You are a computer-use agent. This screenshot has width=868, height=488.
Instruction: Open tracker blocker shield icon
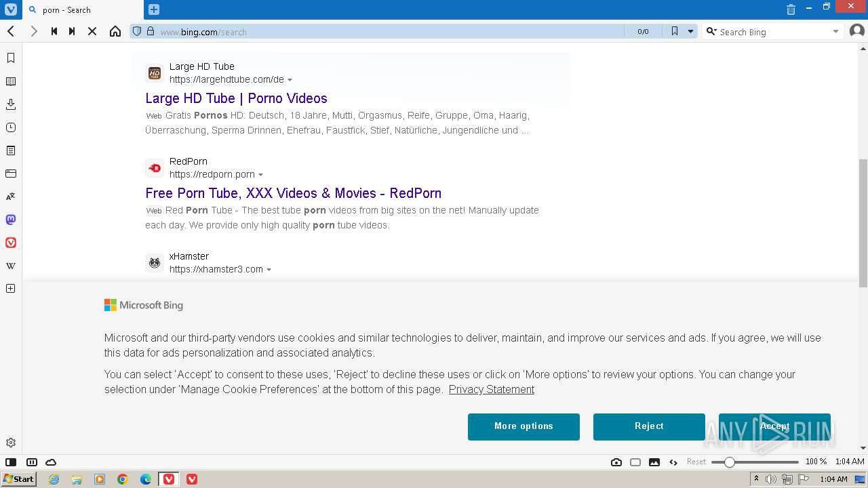point(137,31)
